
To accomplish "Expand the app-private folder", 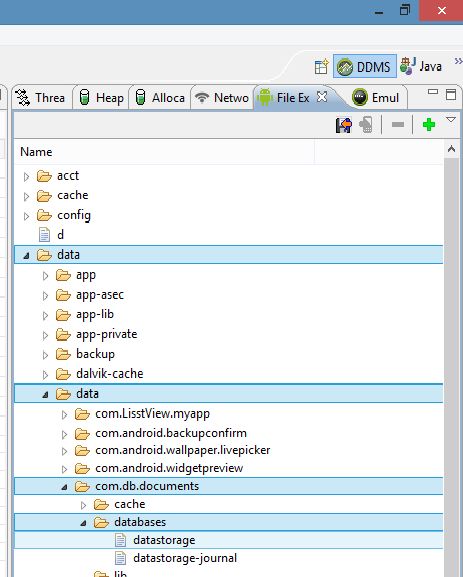I will point(45,335).
